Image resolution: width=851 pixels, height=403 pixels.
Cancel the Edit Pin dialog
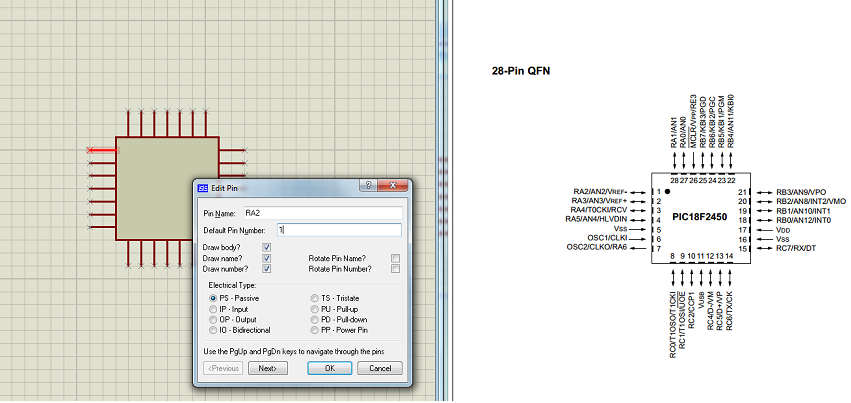[x=380, y=368]
